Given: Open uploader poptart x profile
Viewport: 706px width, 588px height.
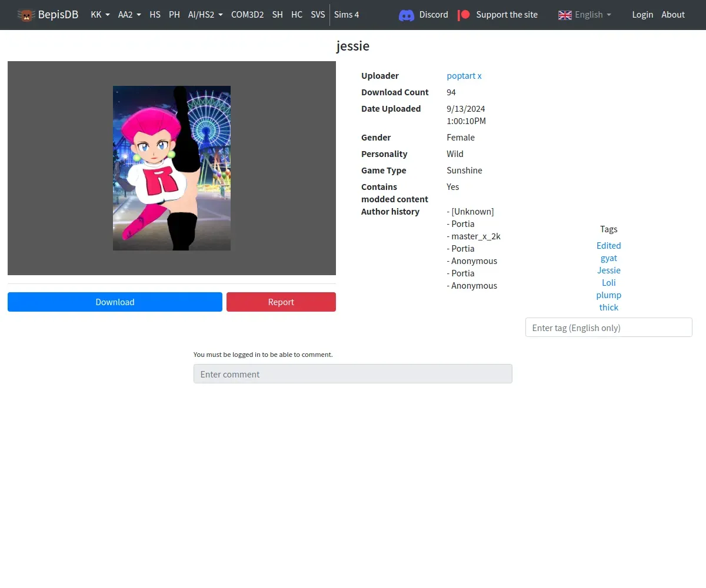Looking at the screenshot, I should (x=464, y=76).
